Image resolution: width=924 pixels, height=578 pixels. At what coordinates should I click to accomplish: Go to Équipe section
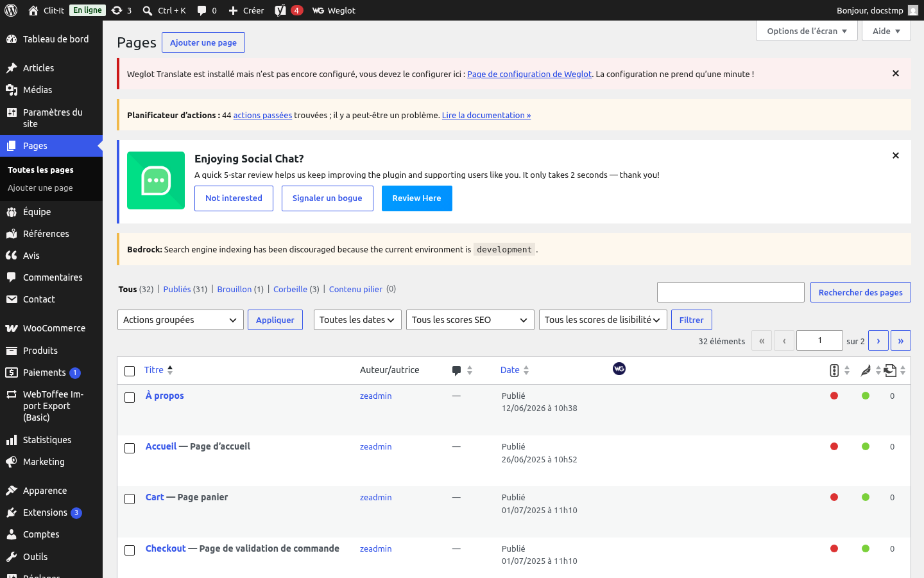tap(51, 212)
